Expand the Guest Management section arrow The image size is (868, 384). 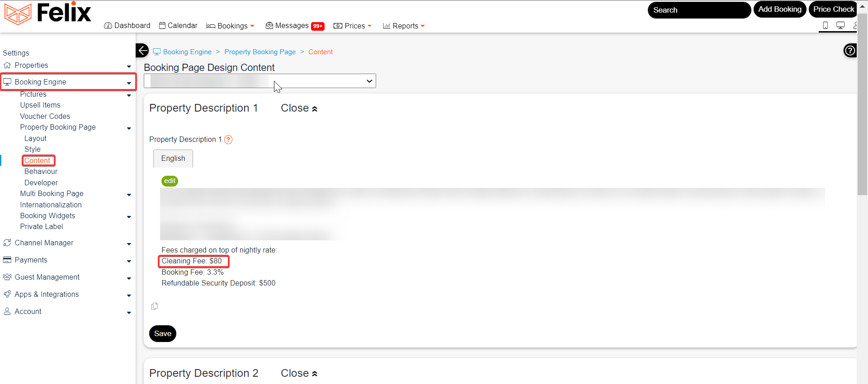pyautogui.click(x=129, y=278)
